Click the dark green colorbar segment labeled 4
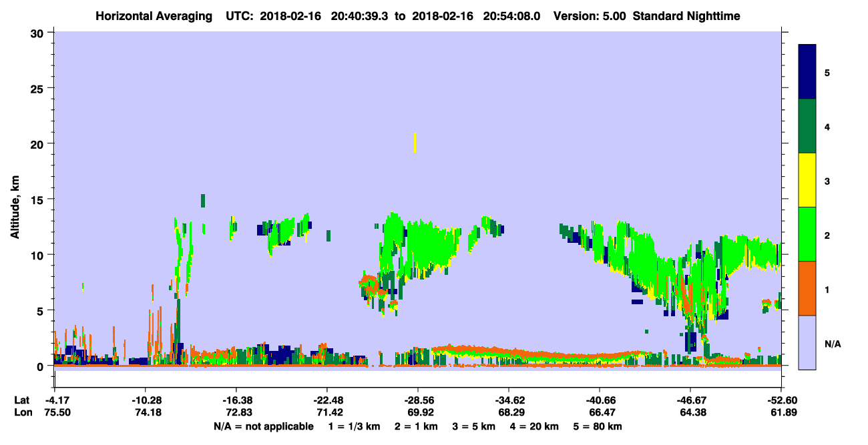 [x=807, y=126]
